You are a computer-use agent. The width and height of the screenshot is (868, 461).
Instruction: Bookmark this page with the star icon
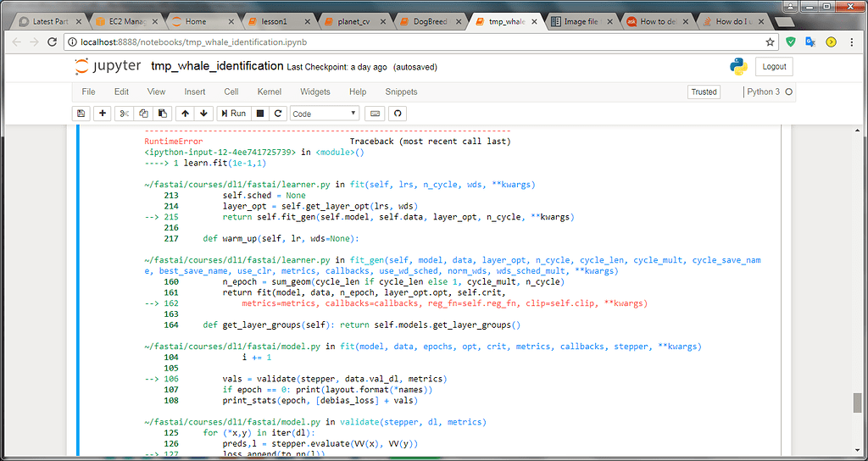point(770,42)
